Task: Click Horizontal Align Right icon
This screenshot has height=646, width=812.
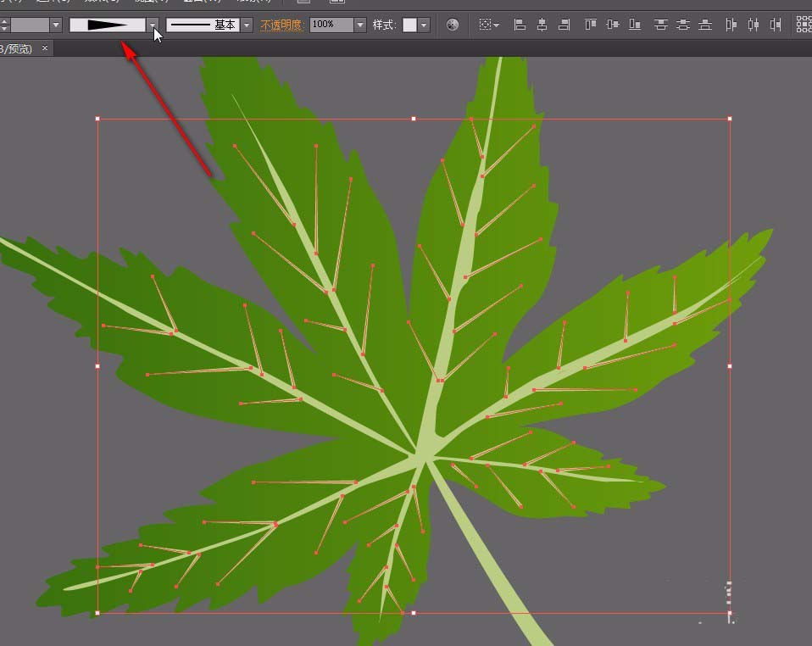Action: [564, 25]
